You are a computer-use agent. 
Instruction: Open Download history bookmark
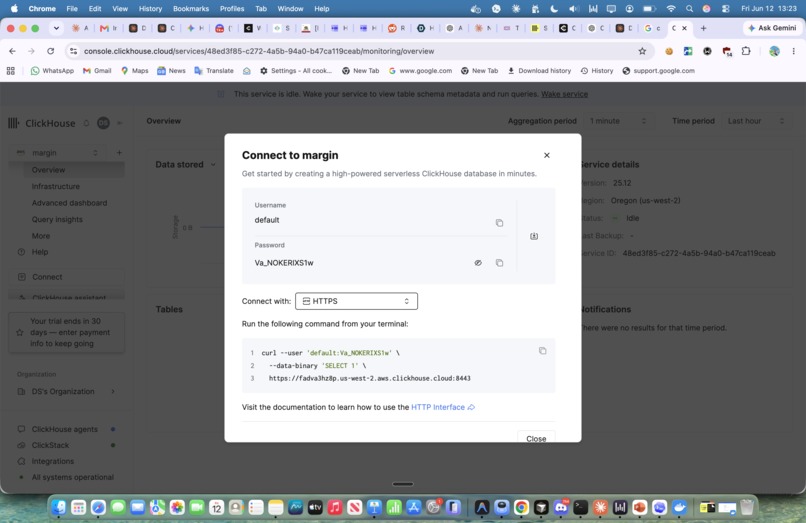pyautogui.click(x=539, y=71)
